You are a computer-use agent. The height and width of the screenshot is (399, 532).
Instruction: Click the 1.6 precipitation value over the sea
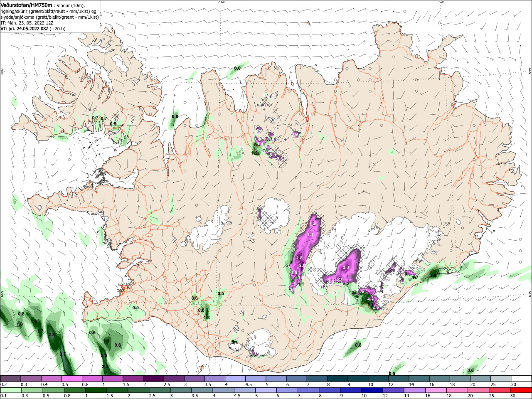[x=34, y=321]
